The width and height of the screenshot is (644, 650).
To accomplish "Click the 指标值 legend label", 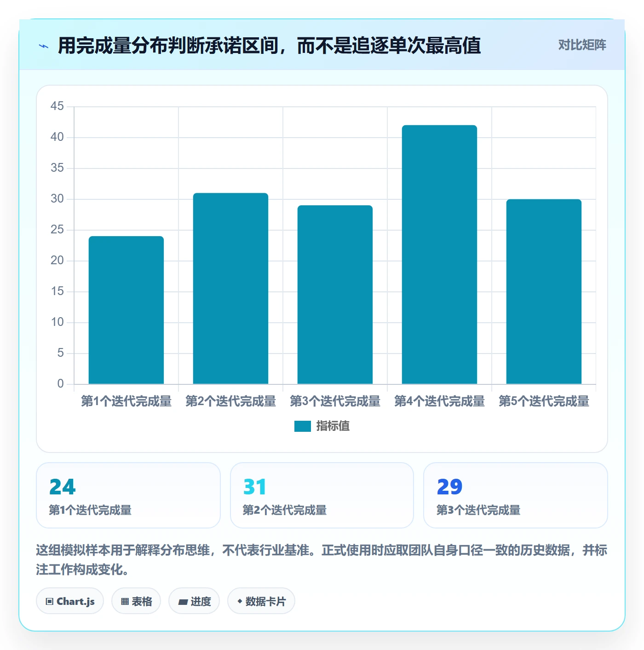I will tap(333, 426).
